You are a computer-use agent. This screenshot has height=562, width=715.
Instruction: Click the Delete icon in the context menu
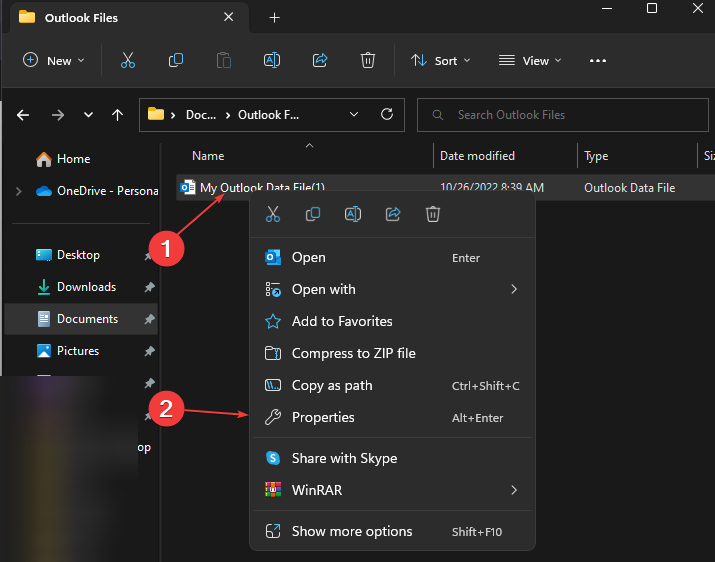pyautogui.click(x=433, y=214)
